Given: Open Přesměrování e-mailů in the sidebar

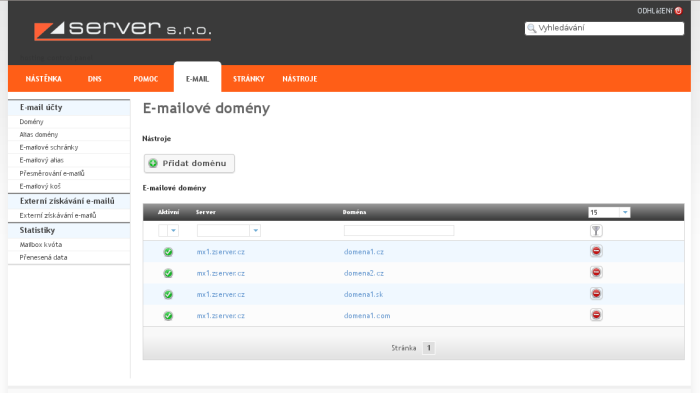Looking at the screenshot, I should click(x=52, y=173).
